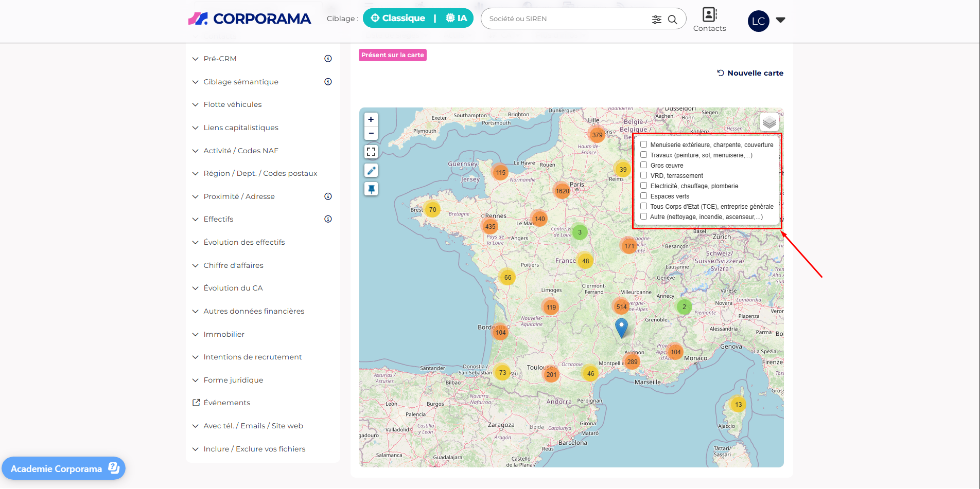The height and width of the screenshot is (489, 980).
Task: Open the LC user account dropdown arrow
Action: tap(780, 20)
